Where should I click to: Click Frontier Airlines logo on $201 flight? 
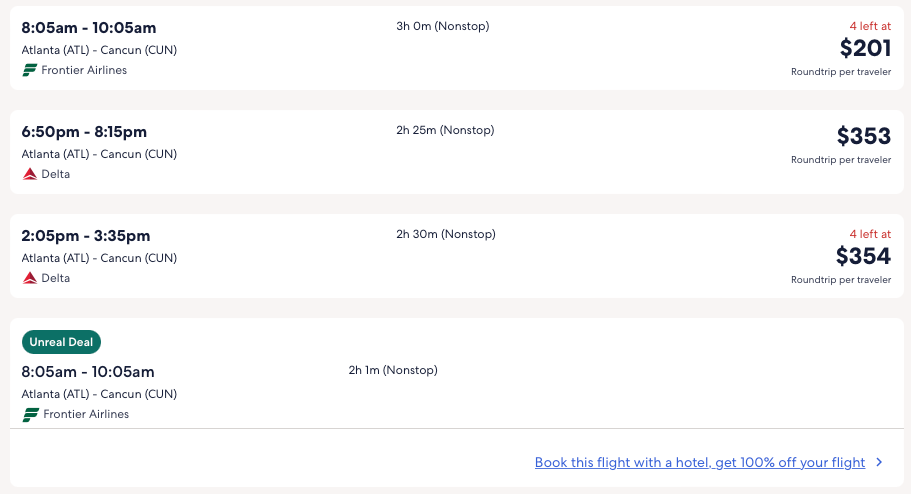(x=30, y=70)
